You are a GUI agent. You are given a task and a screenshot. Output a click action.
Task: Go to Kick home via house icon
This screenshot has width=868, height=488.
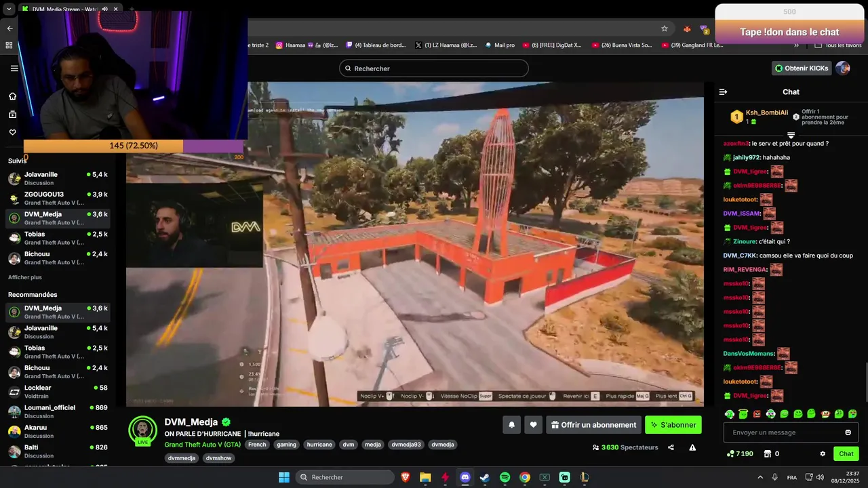point(12,96)
